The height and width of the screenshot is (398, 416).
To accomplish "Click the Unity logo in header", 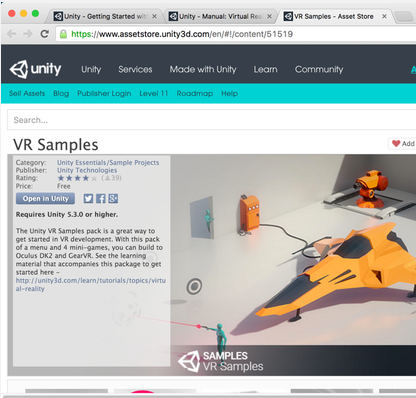I will pyautogui.click(x=35, y=69).
